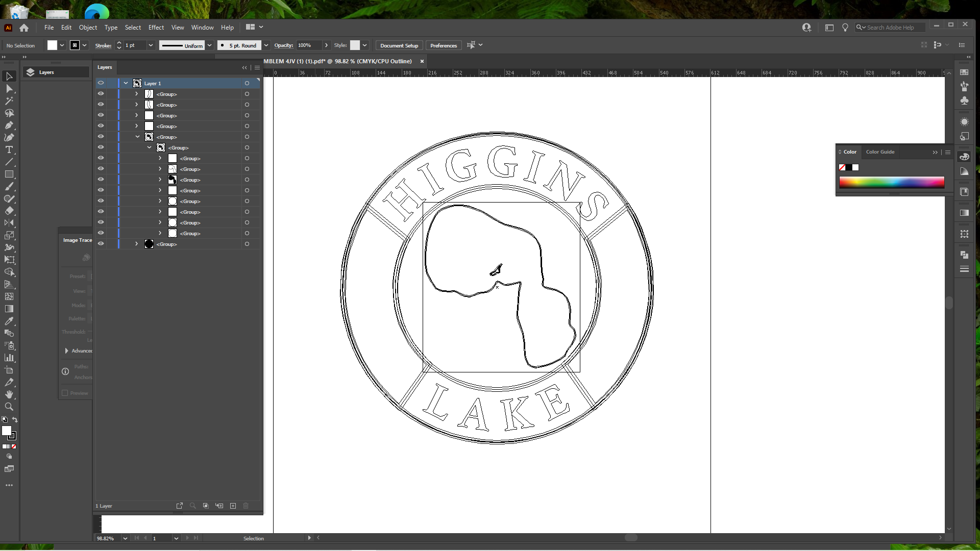Select the Zoom tool
The height and width of the screenshot is (551, 980).
click(x=9, y=407)
